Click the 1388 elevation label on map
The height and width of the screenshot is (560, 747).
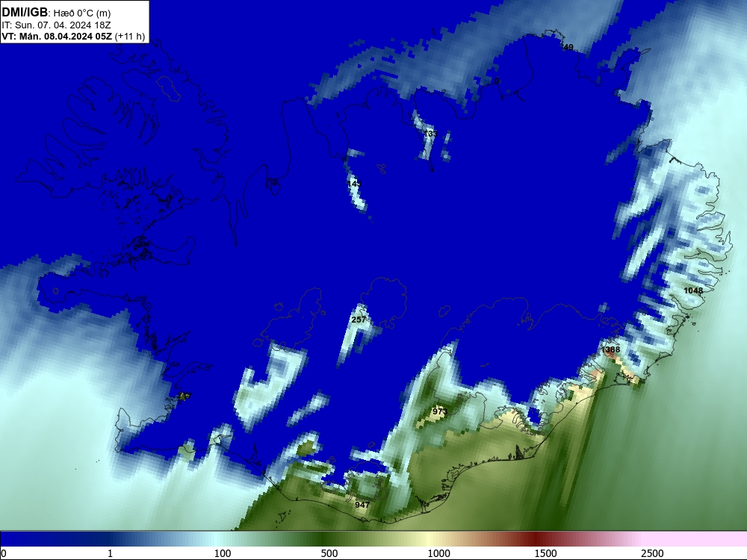[x=610, y=349]
